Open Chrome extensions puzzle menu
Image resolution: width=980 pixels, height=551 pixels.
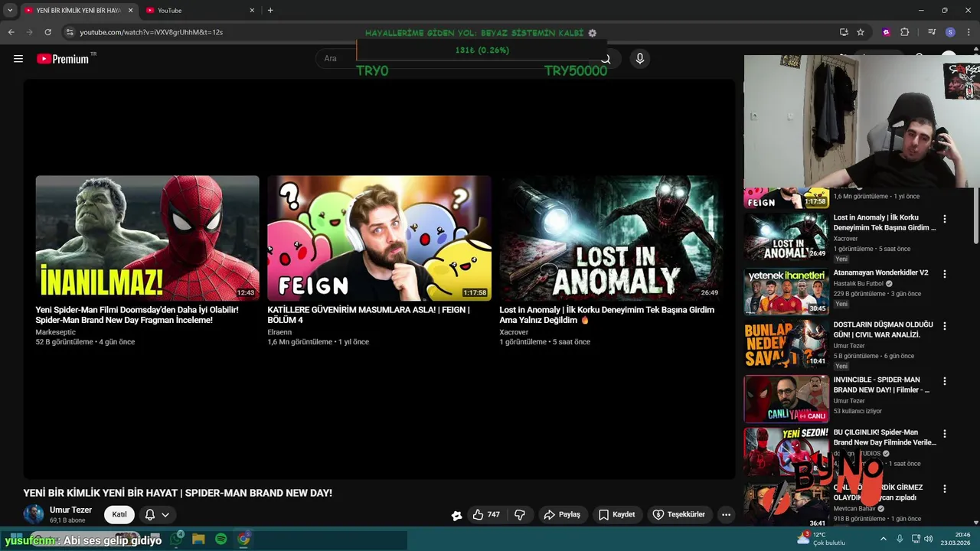pos(905,32)
